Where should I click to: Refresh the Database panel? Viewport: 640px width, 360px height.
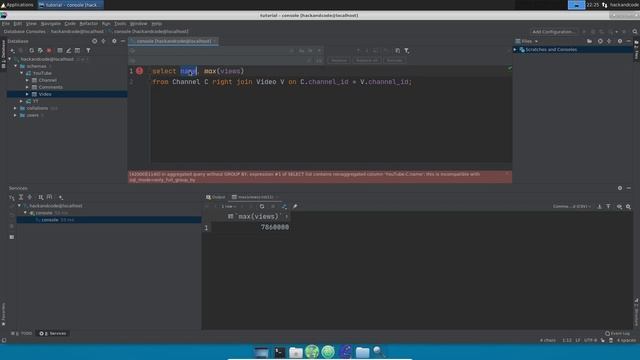point(31,51)
